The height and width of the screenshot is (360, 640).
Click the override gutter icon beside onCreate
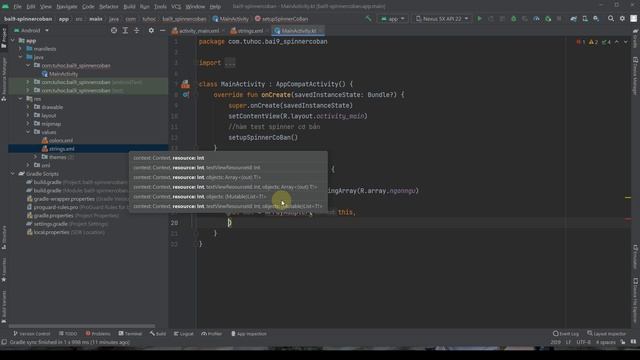pyautogui.click(x=186, y=95)
